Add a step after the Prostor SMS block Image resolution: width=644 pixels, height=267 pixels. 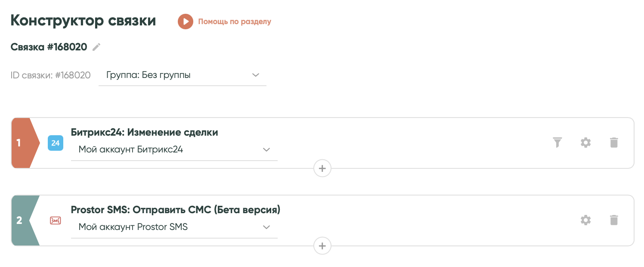[322, 246]
